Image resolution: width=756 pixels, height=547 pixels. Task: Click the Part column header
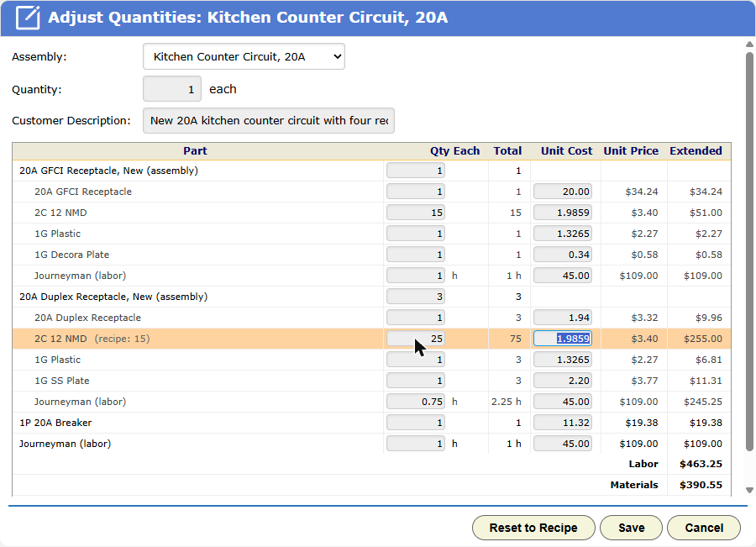(x=195, y=151)
